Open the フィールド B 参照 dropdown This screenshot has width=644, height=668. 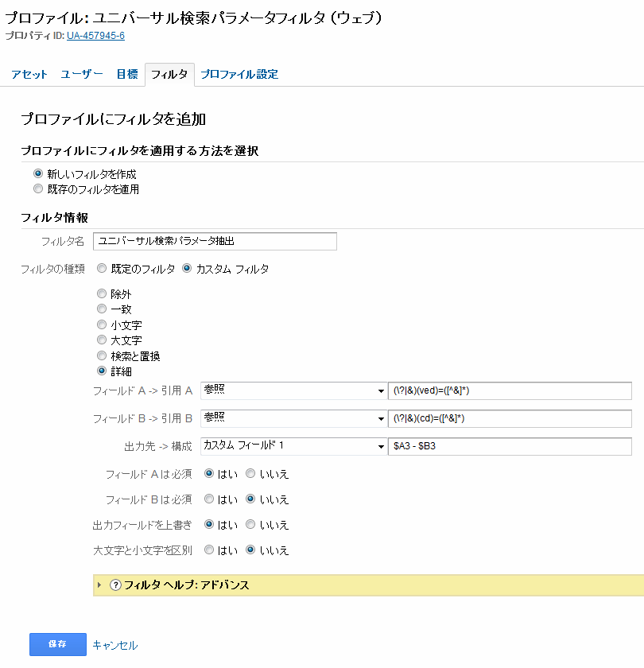(293, 418)
